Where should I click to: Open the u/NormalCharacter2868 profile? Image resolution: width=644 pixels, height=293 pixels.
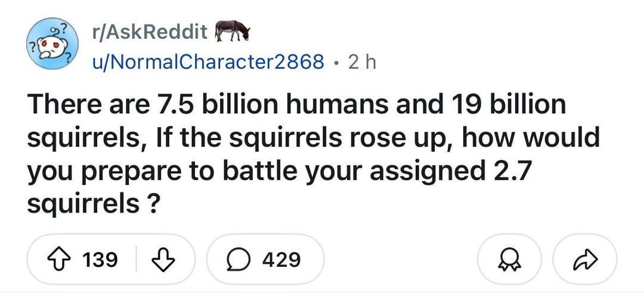(208, 61)
